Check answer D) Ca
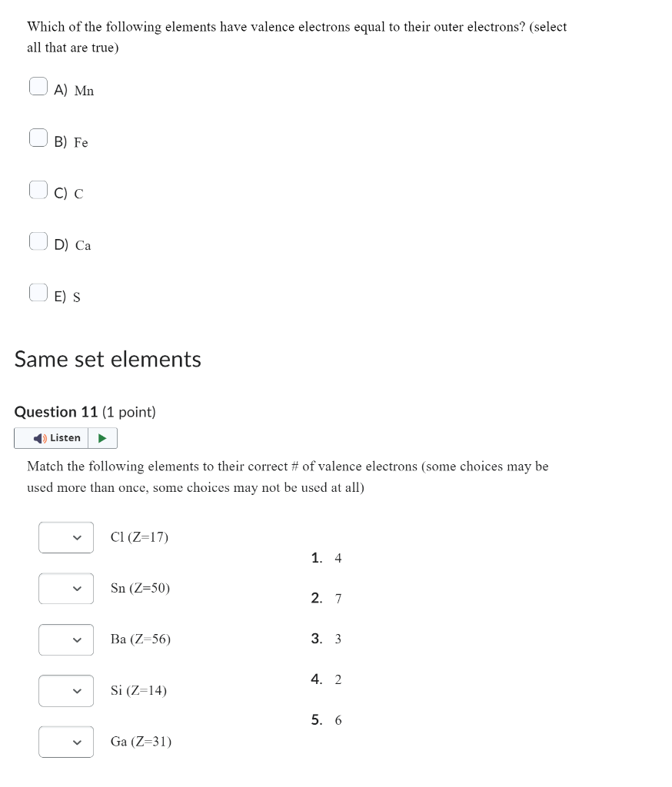The width and height of the screenshot is (672, 787). point(38,240)
